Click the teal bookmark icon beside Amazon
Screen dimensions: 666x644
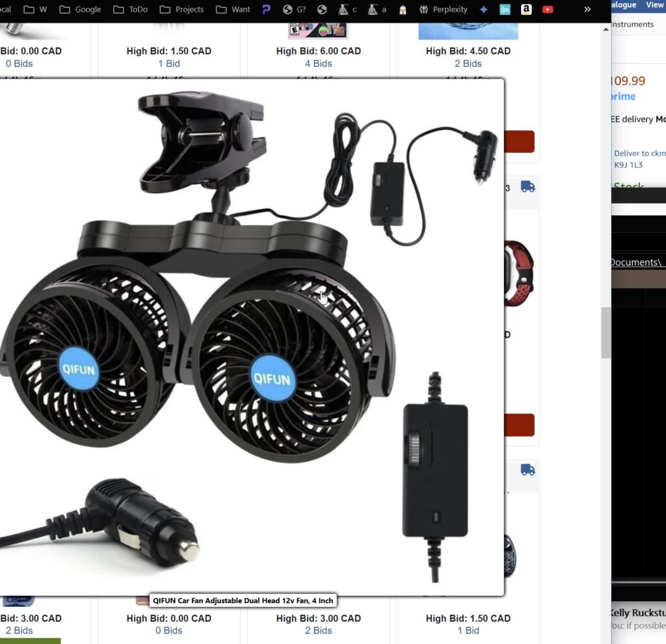[505, 10]
